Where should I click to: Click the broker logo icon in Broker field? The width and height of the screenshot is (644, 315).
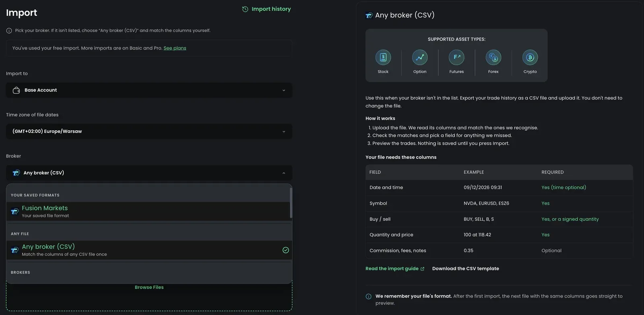point(16,173)
